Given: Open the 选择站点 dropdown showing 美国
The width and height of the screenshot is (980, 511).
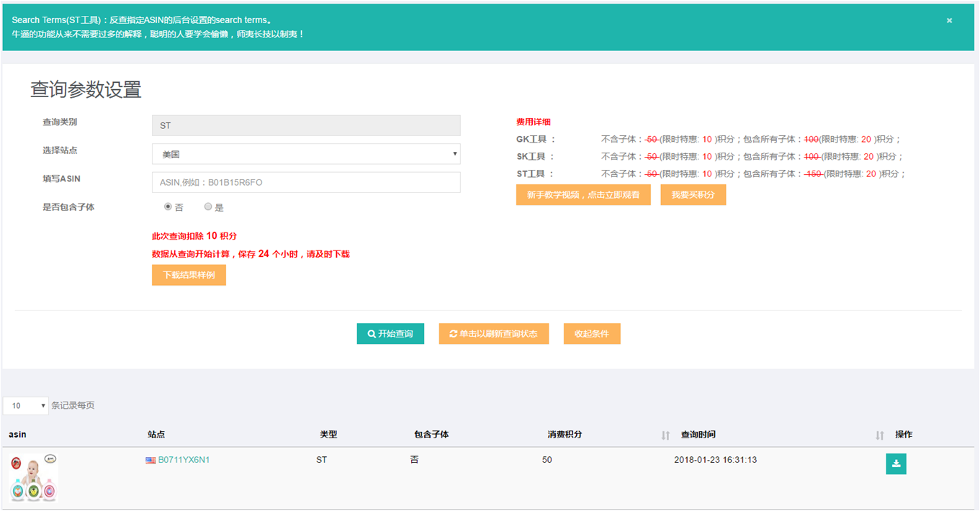Looking at the screenshot, I should pyautogui.click(x=306, y=154).
